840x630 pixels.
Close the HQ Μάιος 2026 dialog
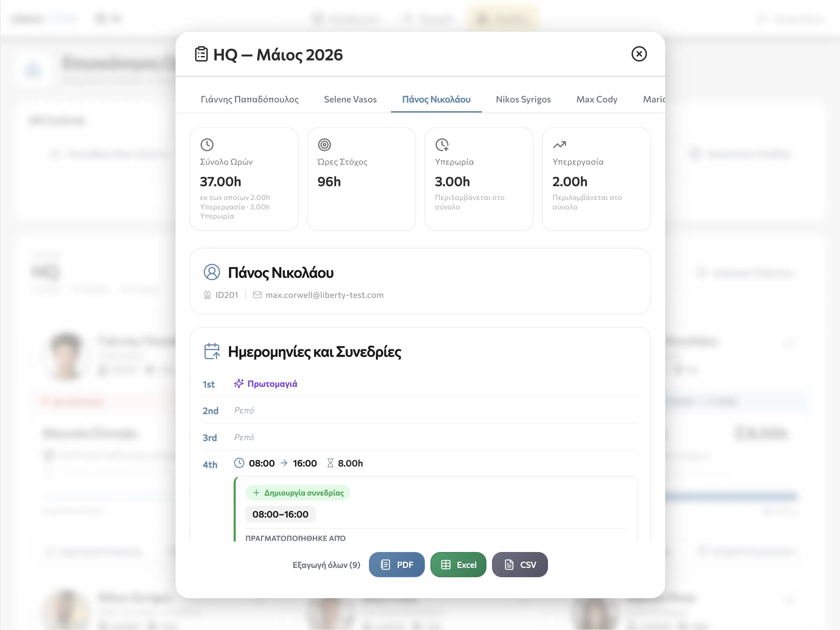tap(639, 54)
